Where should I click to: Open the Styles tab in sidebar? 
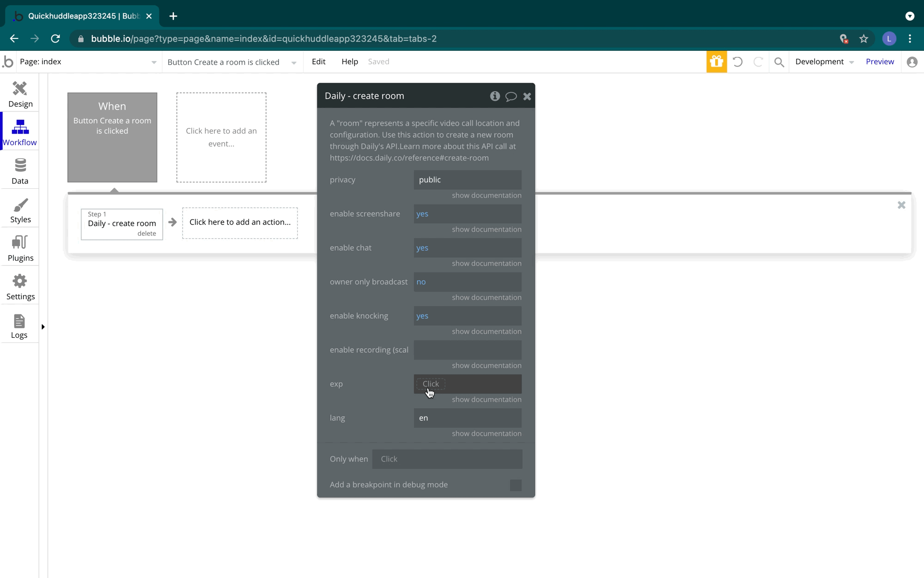[x=20, y=210]
